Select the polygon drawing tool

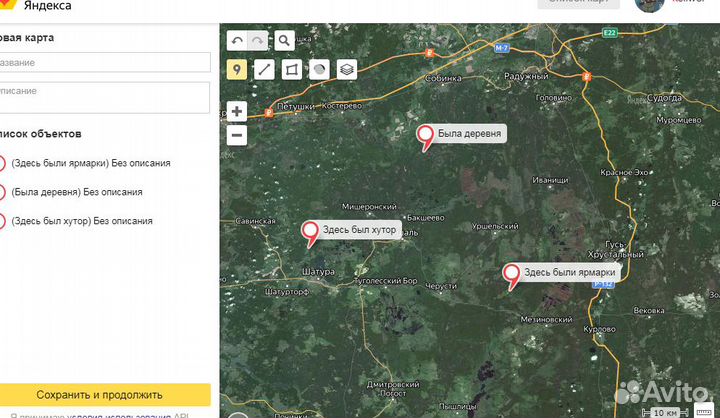[x=291, y=69]
